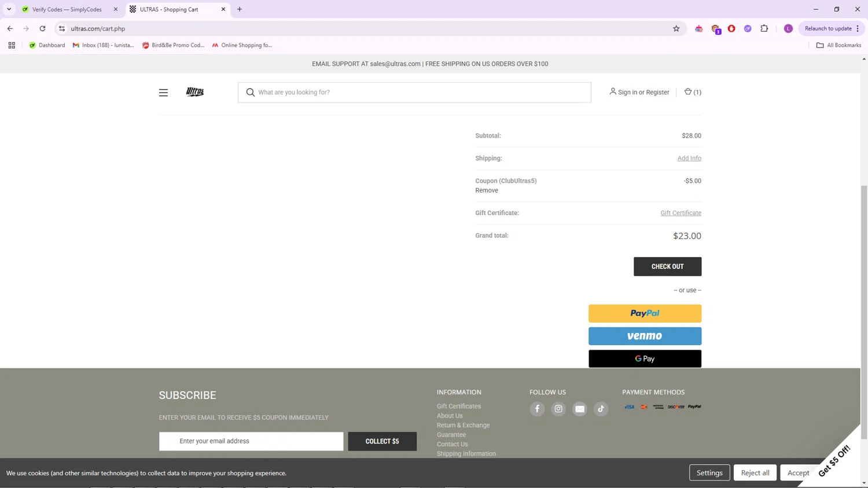Open the Chrome profile avatar

788,28
